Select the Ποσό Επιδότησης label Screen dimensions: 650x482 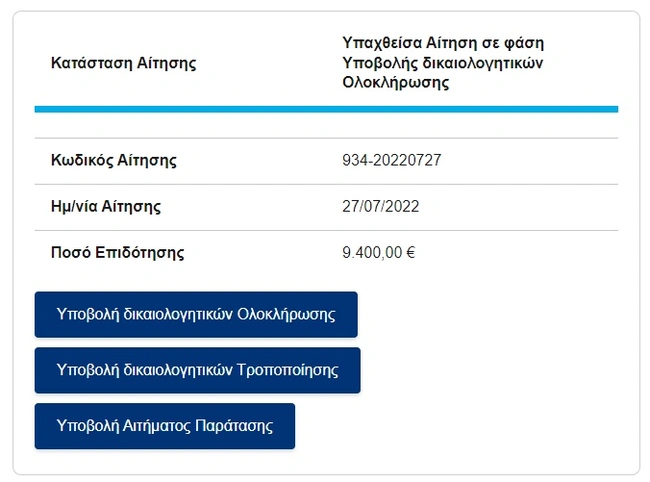click(x=117, y=253)
